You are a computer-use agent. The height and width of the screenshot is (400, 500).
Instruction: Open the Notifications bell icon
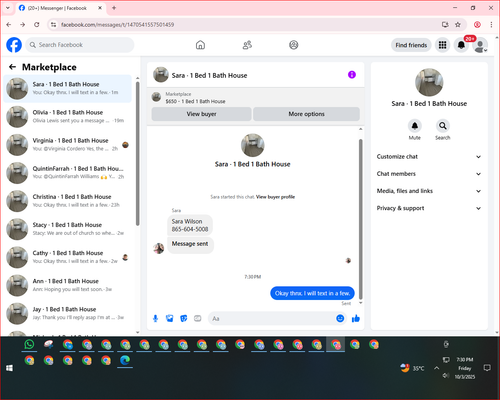click(461, 45)
